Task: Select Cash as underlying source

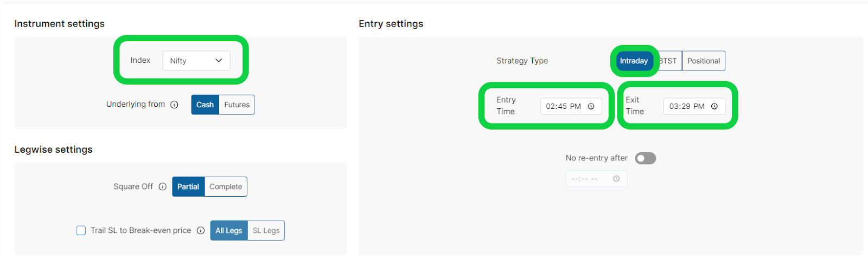Action: point(205,105)
